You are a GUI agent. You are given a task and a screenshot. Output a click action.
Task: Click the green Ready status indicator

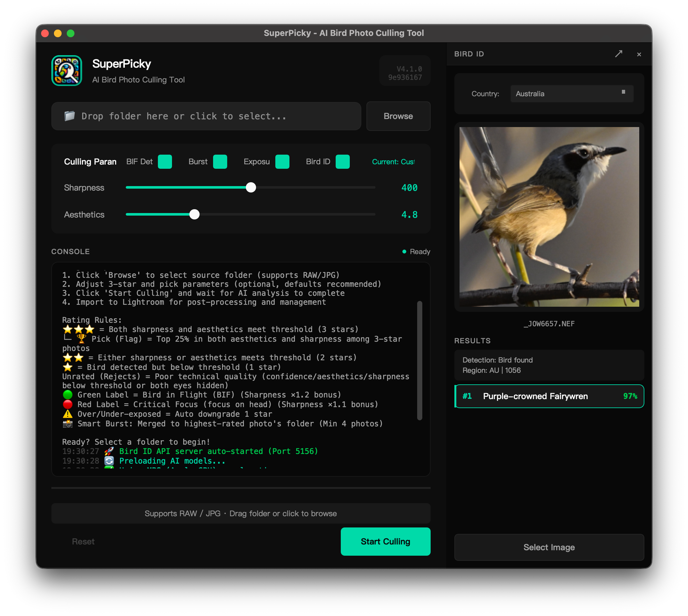click(404, 252)
